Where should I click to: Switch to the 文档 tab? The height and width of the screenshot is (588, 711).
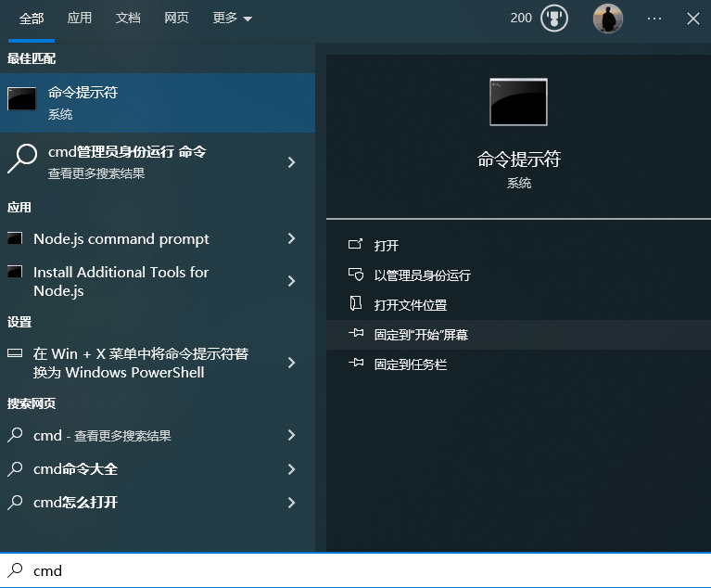(128, 19)
